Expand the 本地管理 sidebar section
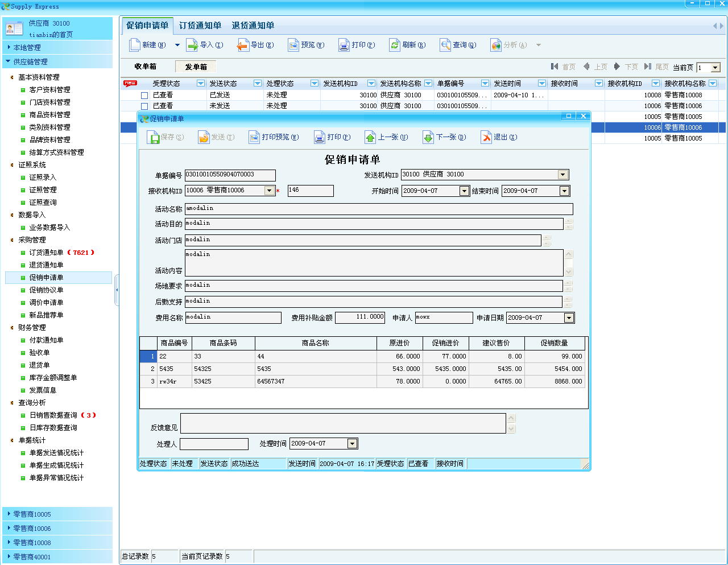Viewport: 728px width, 565px height. (27, 48)
